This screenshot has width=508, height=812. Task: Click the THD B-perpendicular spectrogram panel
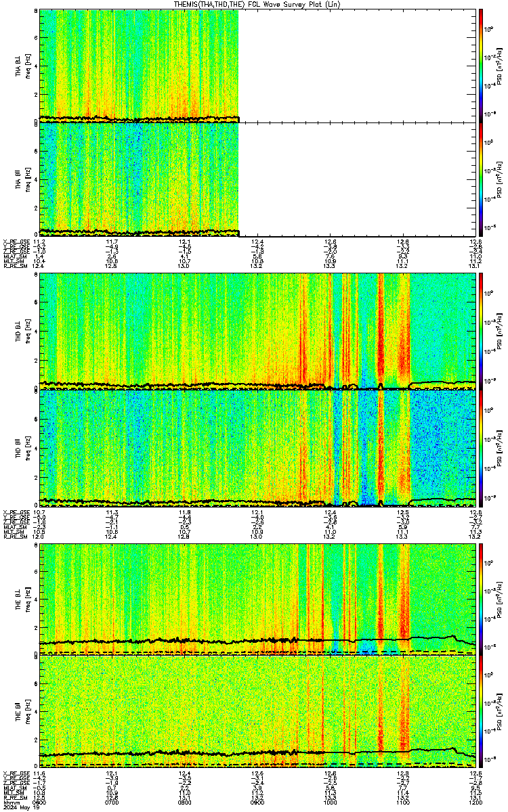(x=258, y=331)
